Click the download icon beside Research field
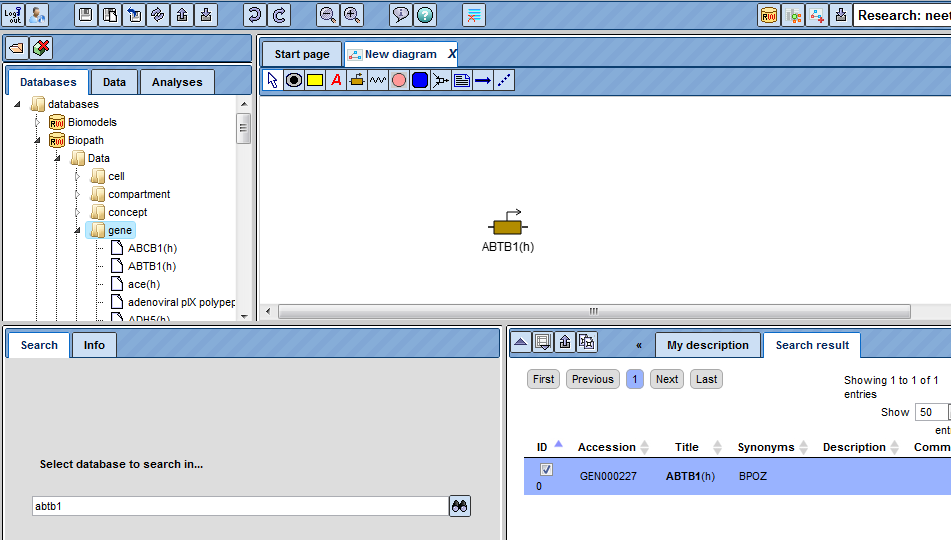 click(841, 15)
